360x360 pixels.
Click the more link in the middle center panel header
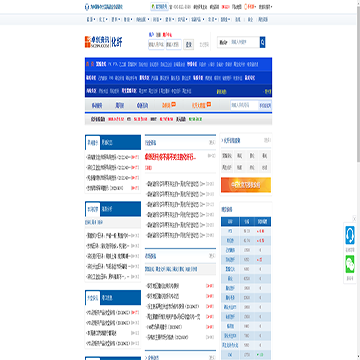(x=212, y=256)
